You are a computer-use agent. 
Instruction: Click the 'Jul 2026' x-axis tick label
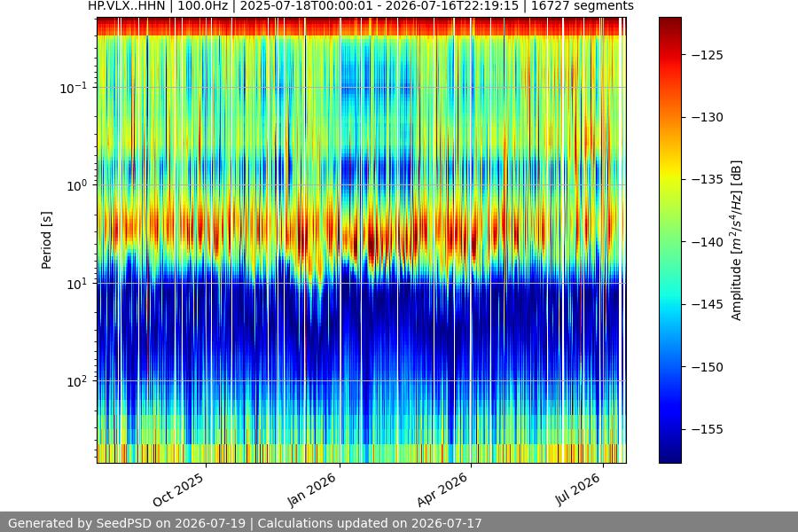(577, 489)
